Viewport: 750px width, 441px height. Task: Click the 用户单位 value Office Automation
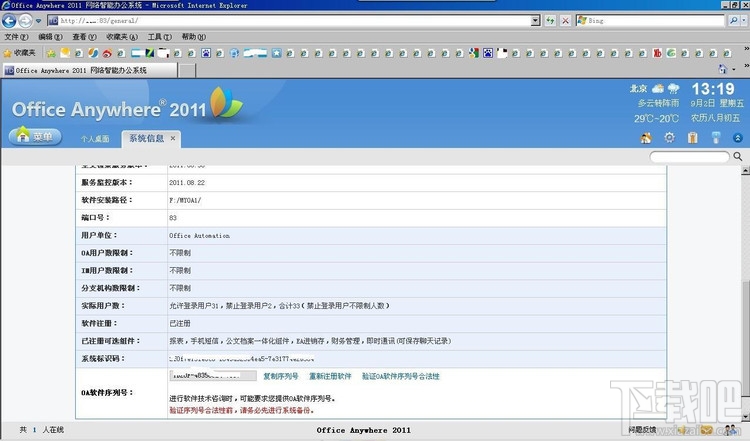click(x=199, y=235)
